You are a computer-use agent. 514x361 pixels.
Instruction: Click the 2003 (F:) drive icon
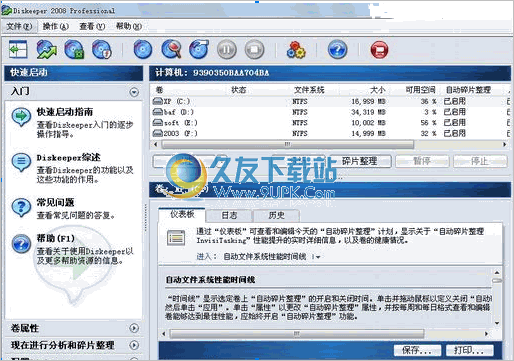(x=158, y=133)
